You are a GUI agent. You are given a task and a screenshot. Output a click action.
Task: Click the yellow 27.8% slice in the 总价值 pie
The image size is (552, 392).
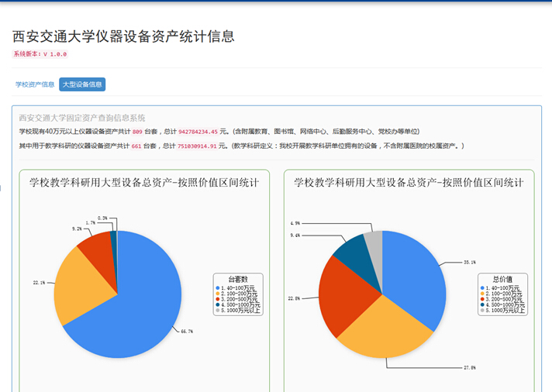[385, 331]
